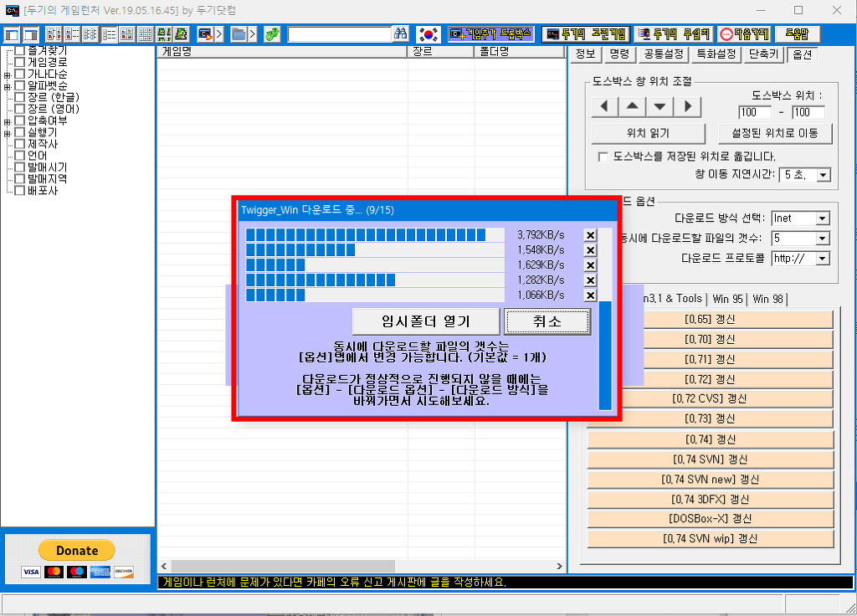
Task: Click the 위치 읽기 button
Action: click(x=649, y=133)
